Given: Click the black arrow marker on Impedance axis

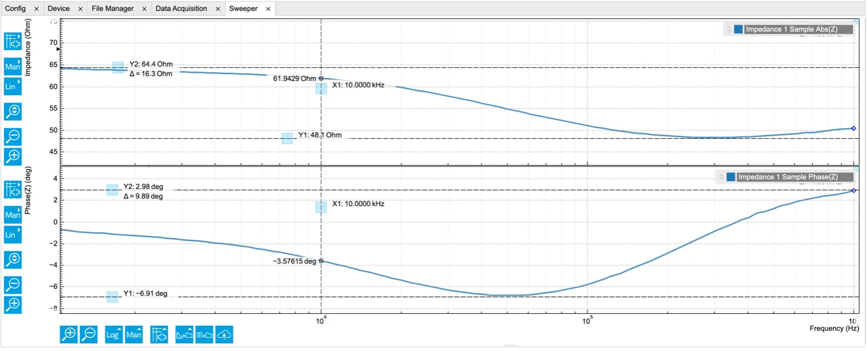Looking at the screenshot, I should 59,48.
